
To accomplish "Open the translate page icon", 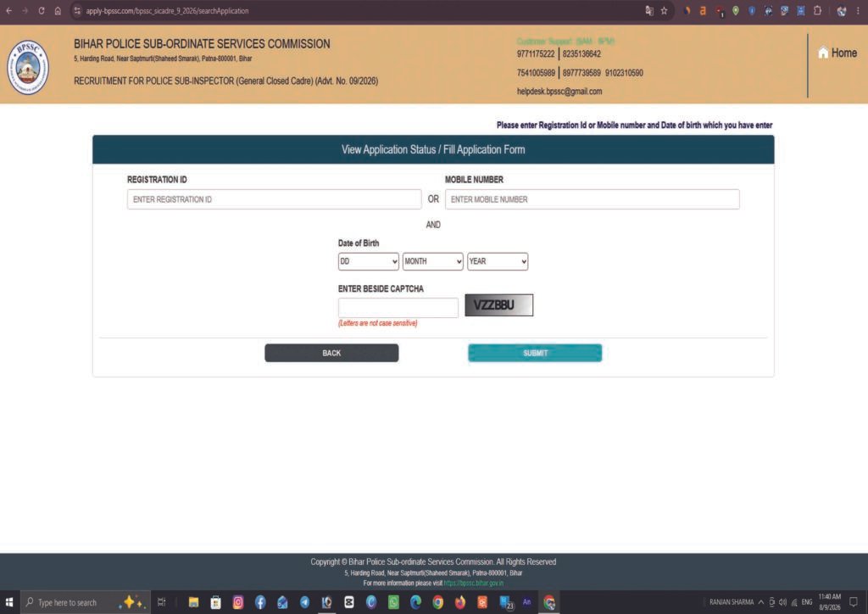I will tap(648, 10).
